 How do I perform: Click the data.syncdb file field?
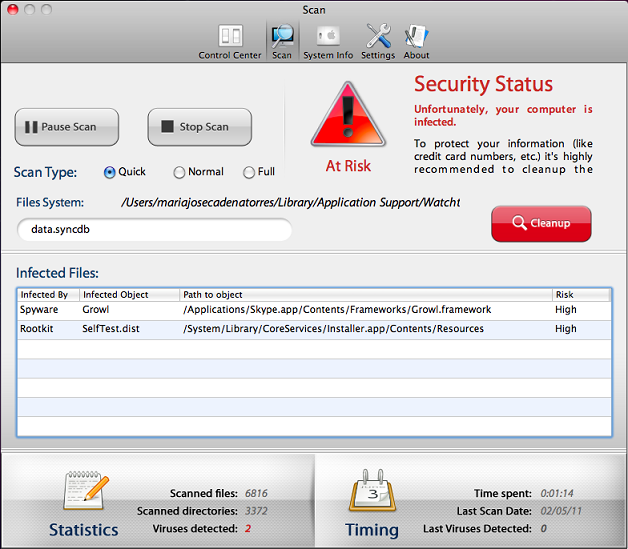[154, 229]
